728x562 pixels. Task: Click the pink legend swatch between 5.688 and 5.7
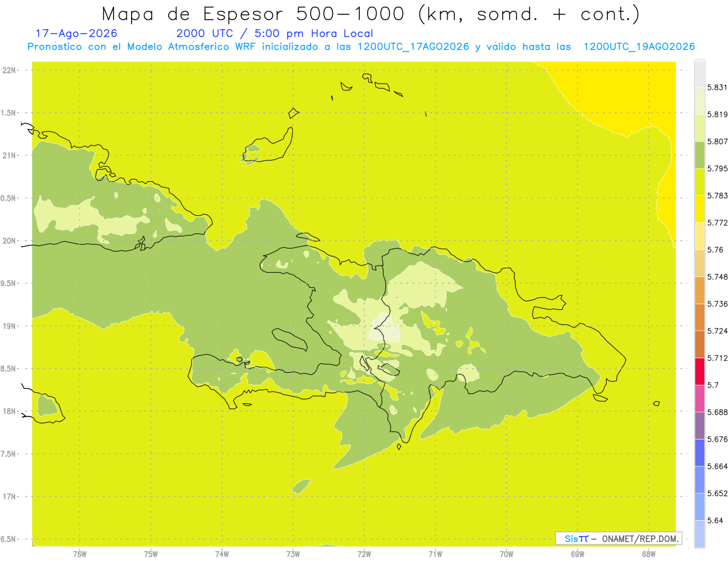(699, 398)
